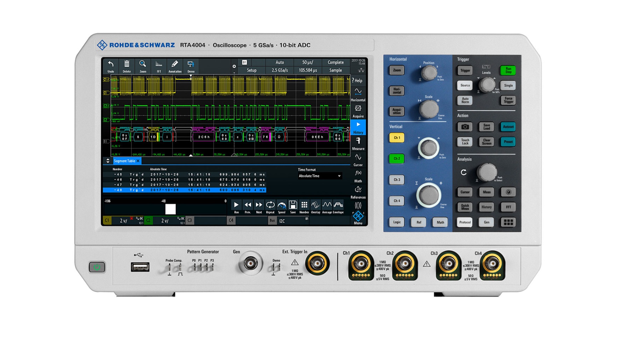Viewport: 635px width, 364px height.
Task: Toggle the Auto Norm trigger mode key
Action: (x=465, y=100)
